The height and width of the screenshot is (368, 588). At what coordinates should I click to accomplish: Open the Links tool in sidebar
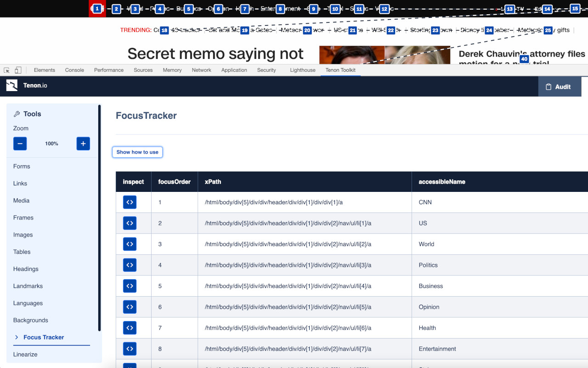pos(20,184)
